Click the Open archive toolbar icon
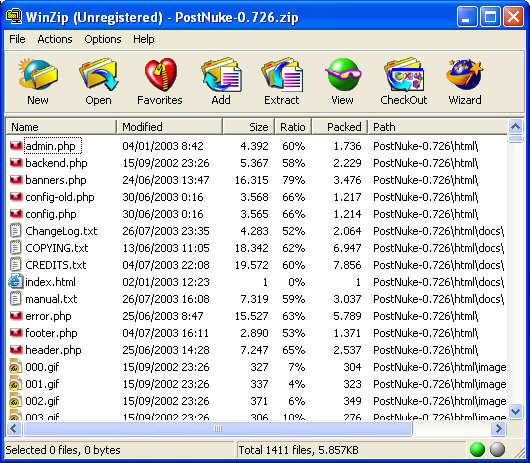The width and height of the screenshot is (530, 463). pyautogui.click(x=98, y=74)
